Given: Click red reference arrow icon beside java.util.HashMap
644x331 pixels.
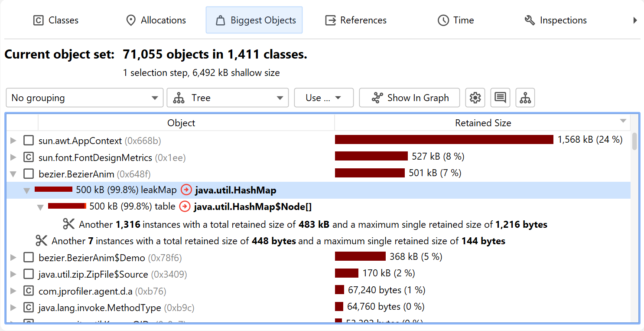Looking at the screenshot, I should pos(186,190).
